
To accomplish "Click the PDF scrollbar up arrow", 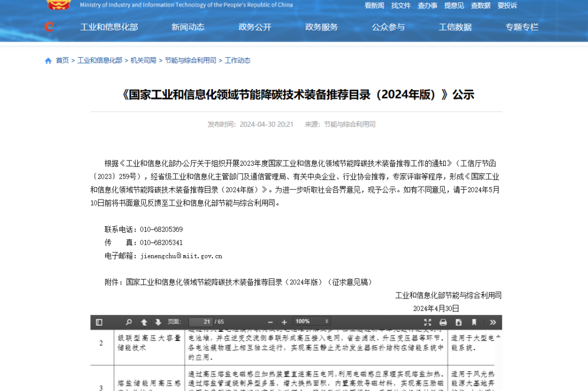I will click(498, 336).
